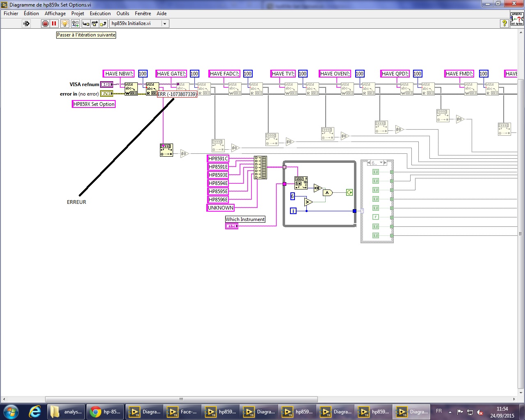This screenshot has width=525, height=420.
Task: Click the loop iteration terminal i
Action: (x=293, y=211)
